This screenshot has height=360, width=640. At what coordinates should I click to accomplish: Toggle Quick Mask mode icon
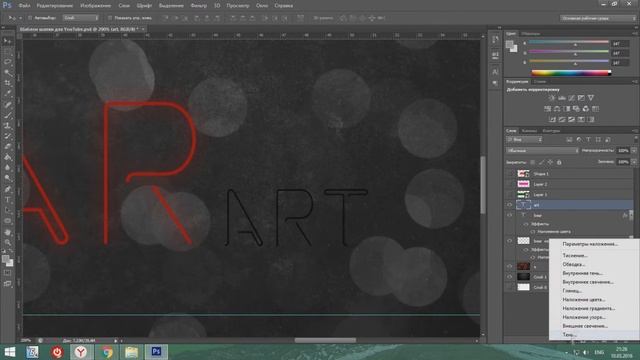[7, 273]
